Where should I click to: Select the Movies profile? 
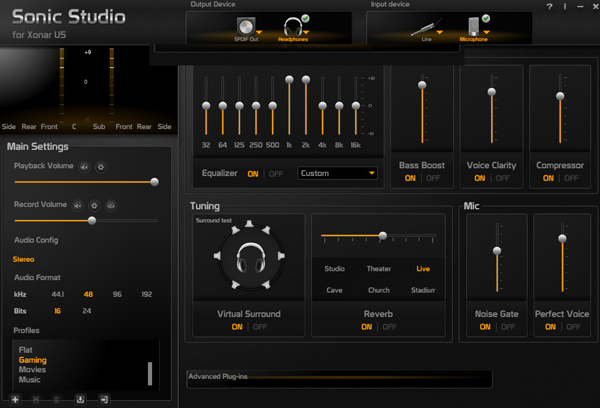[x=32, y=370]
